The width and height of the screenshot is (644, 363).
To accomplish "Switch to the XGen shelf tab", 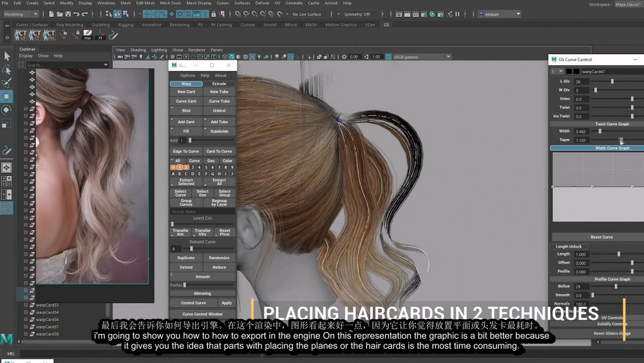I will (x=370, y=25).
